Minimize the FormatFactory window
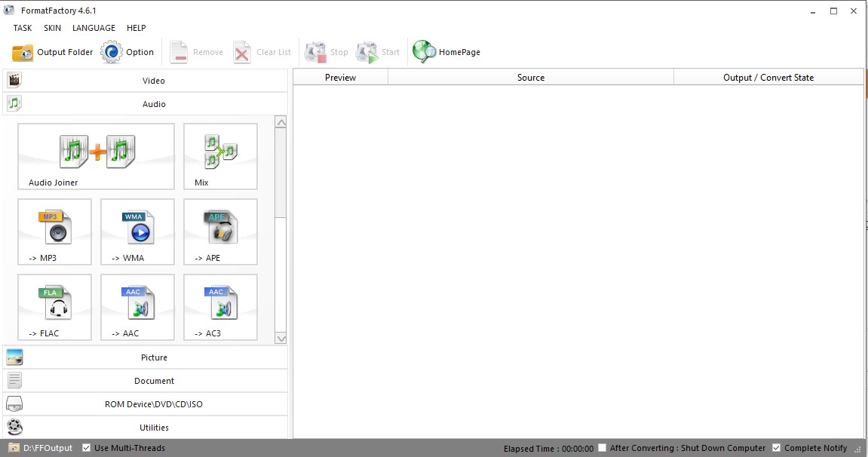This screenshot has width=868, height=457. (x=813, y=11)
